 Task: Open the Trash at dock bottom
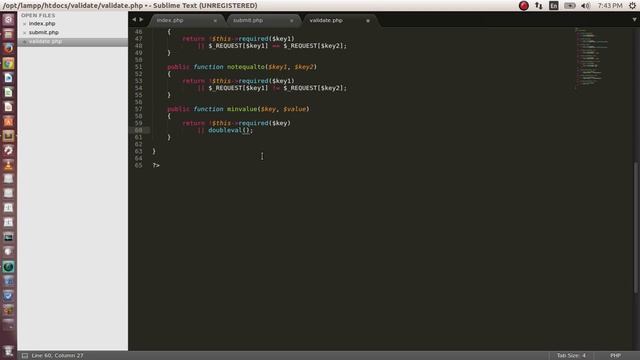[x=8, y=351]
